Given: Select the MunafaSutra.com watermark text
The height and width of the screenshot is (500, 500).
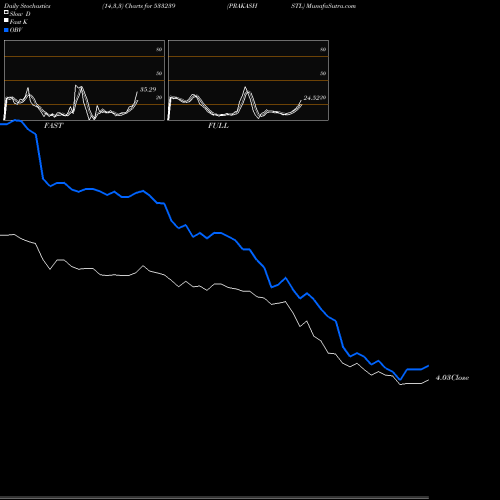Looking at the screenshot, I should 331,6.
